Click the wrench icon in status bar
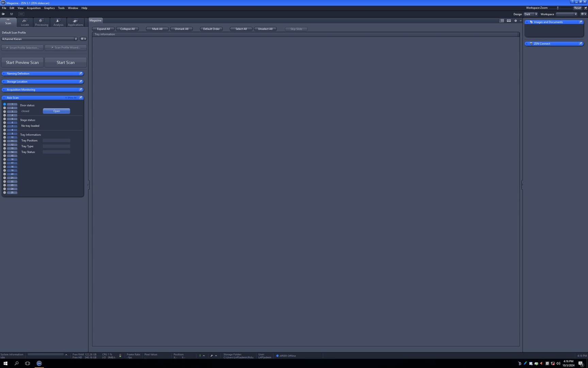This screenshot has height=368, width=588. (x=212, y=356)
